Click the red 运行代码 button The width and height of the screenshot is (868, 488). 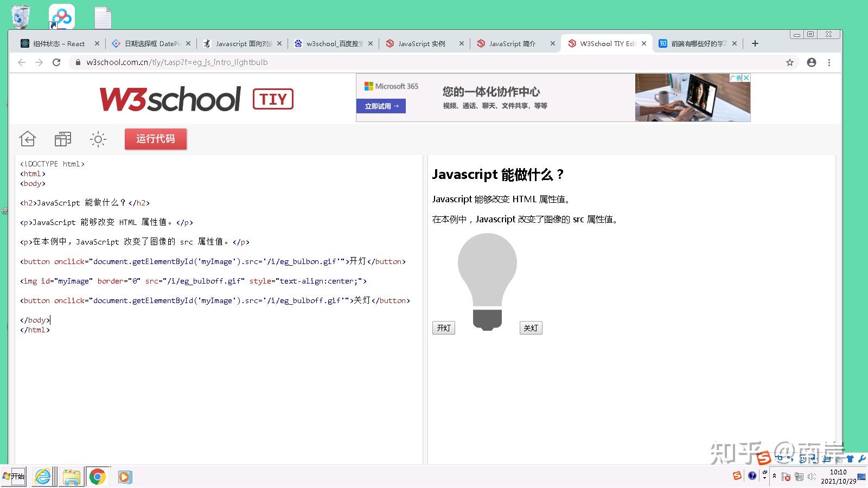[x=156, y=139]
